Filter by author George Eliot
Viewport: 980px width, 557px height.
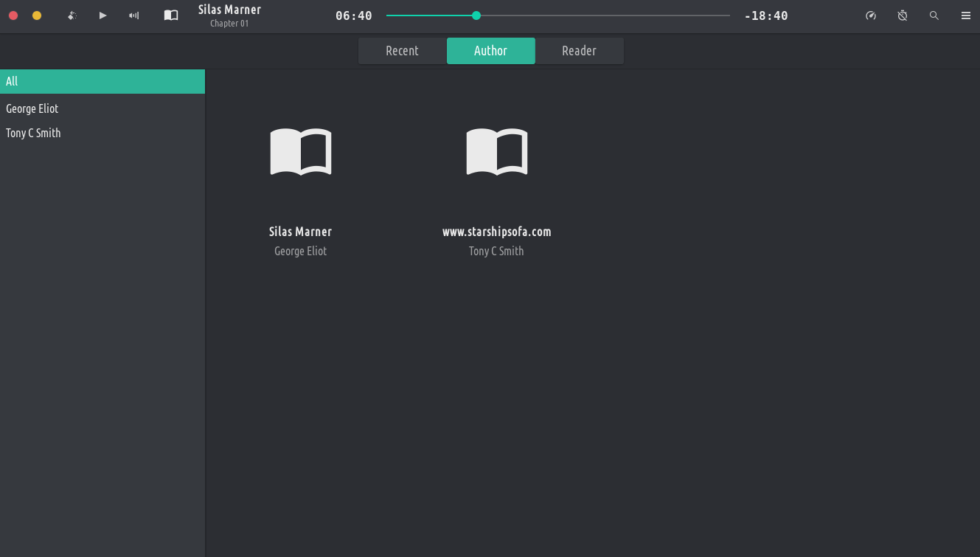coord(32,108)
